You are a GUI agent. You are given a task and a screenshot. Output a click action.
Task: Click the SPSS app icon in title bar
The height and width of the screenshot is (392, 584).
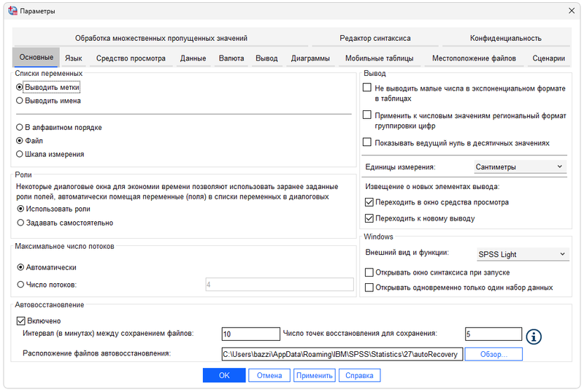pos(12,11)
